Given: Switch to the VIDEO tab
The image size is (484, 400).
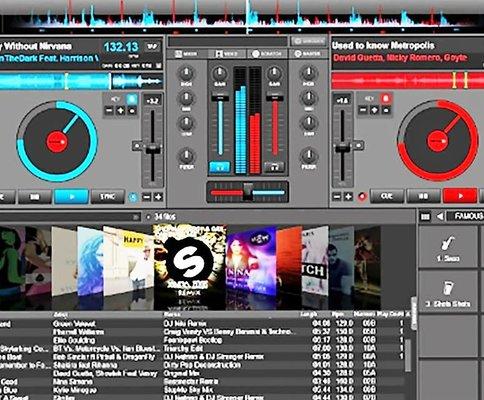Looking at the screenshot, I should (x=227, y=54).
